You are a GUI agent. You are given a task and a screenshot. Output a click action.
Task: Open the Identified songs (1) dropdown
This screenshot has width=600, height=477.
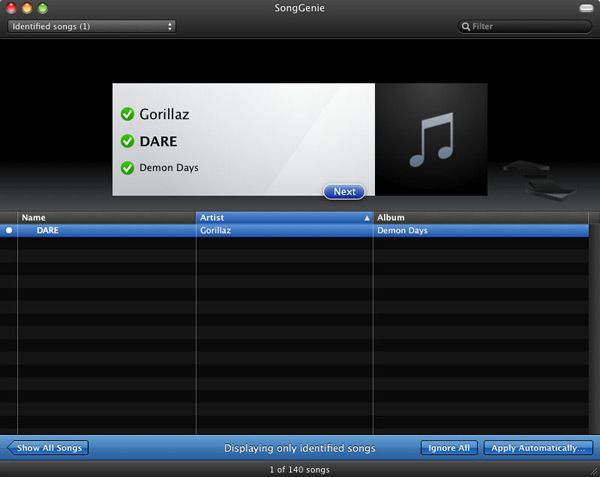point(91,26)
